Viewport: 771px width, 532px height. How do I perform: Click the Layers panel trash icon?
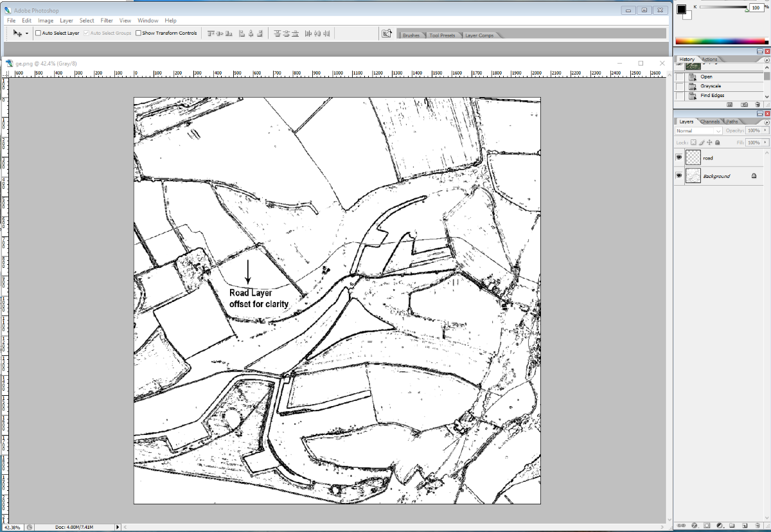point(757,525)
